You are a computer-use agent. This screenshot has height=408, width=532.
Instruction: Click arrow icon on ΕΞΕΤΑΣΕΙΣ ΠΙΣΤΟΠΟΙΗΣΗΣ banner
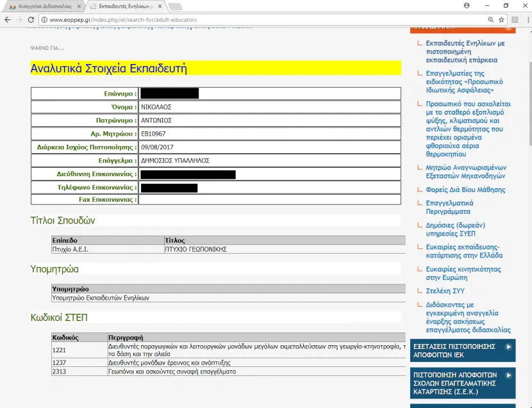508,347
